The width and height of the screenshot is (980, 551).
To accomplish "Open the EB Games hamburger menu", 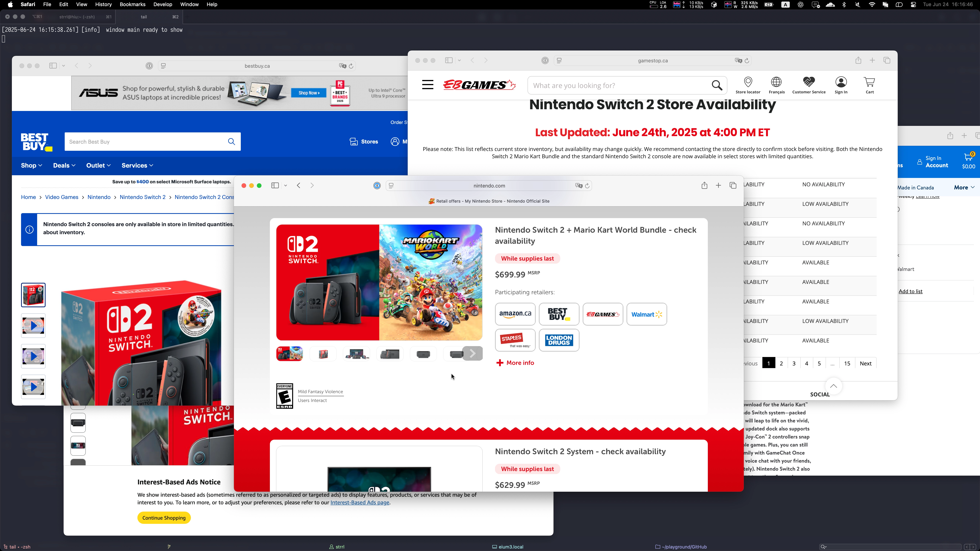I will point(427,84).
